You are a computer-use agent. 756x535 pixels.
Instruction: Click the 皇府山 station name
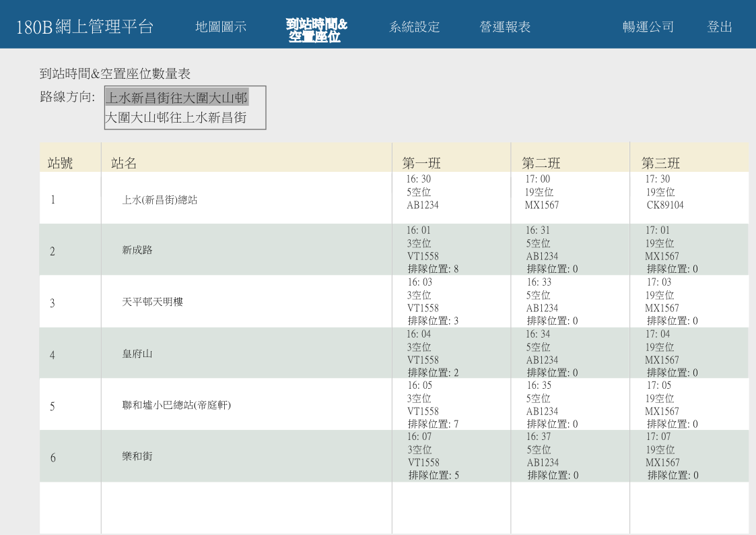137,354
